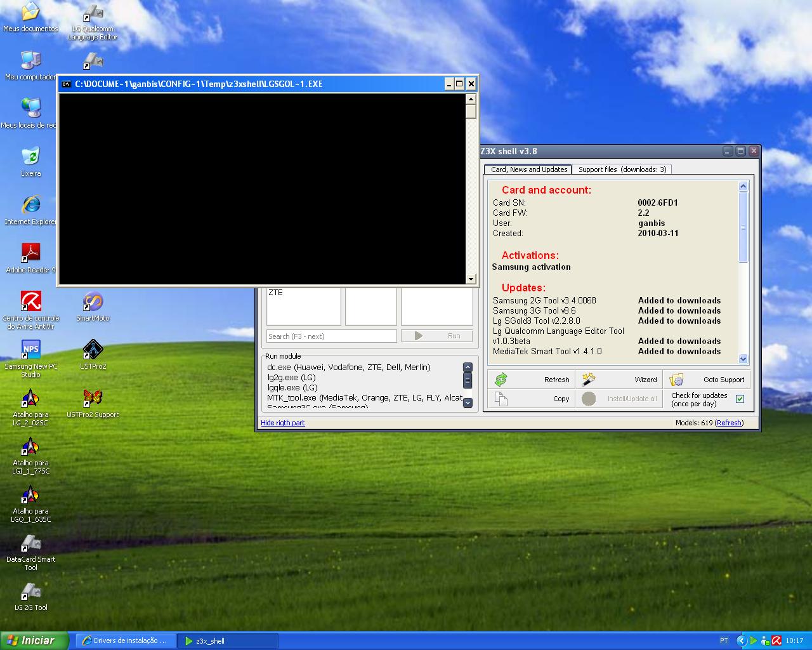Select lgqle.exe (LG) module
Screen dimensions: 812x650
point(292,388)
